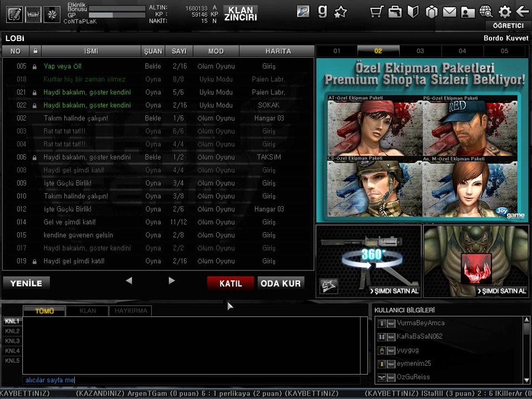The width and height of the screenshot is (532, 399).
Task: Click rank icon next to yuygug
Action: [x=382, y=350]
